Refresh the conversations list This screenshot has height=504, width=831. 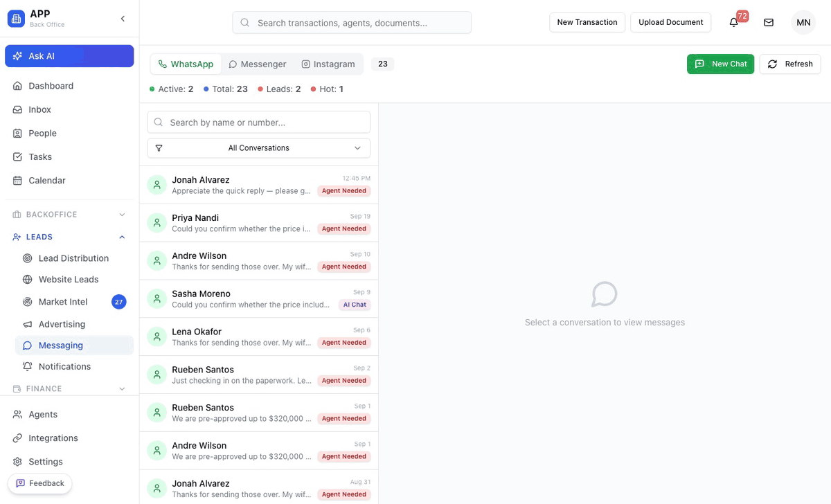click(x=790, y=64)
